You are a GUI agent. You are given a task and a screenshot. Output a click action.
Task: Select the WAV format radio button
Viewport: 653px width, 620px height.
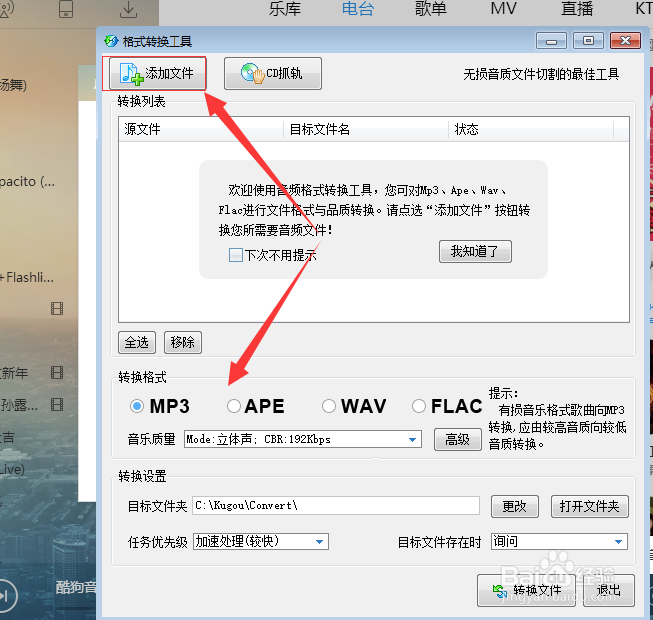tap(329, 406)
